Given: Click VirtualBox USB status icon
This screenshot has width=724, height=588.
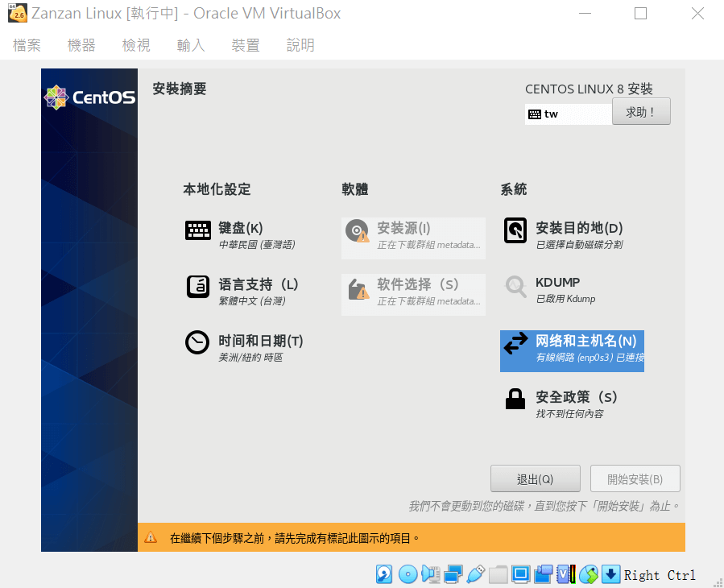Looking at the screenshot, I should [x=476, y=574].
